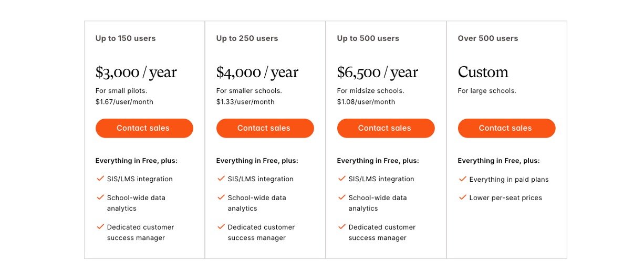Click School-wide data analytics checkmark in 500-user plan
644x271 pixels.
pos(342,197)
